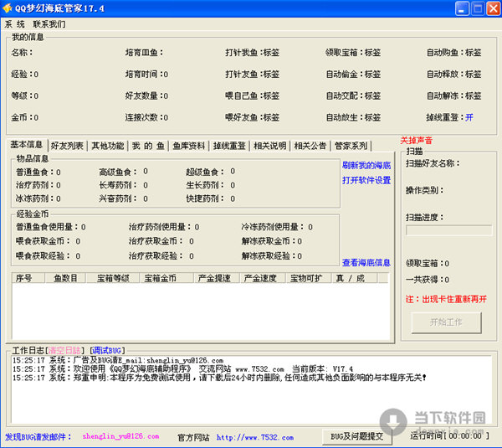Viewport: 502px width, 448px height.
Task: Sort by 鱼数目 column header
Action: click(65, 278)
